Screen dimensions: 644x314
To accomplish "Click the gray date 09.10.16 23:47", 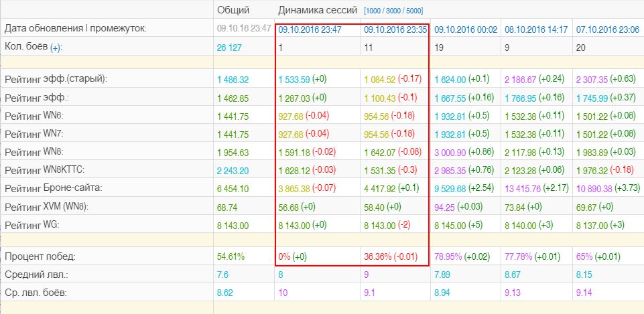I will pyautogui.click(x=244, y=29).
